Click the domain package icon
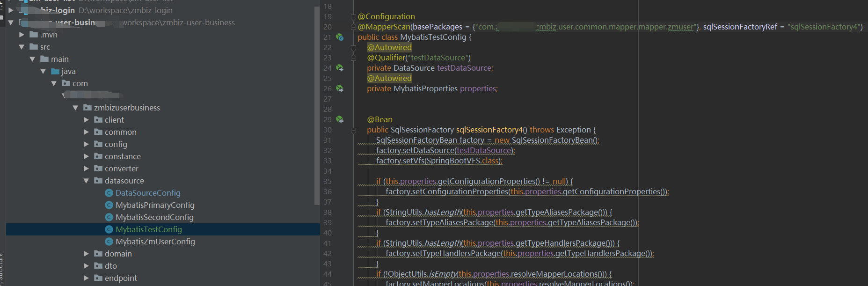The image size is (868, 286). coord(98,254)
